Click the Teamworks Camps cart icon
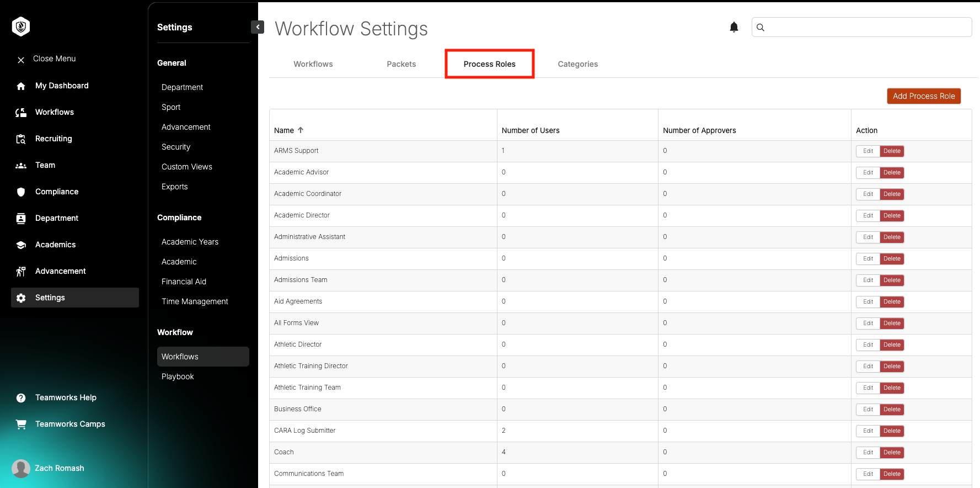 click(x=21, y=425)
